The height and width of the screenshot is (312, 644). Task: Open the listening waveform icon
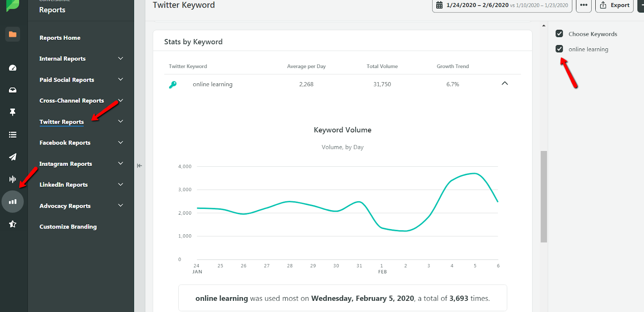12,179
